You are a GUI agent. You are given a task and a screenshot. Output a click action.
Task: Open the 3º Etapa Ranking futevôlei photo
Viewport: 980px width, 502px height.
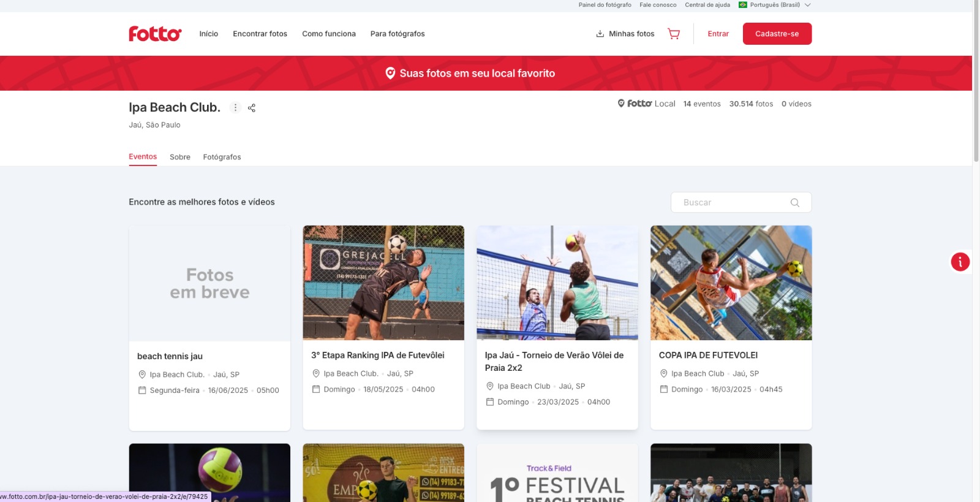(x=383, y=283)
